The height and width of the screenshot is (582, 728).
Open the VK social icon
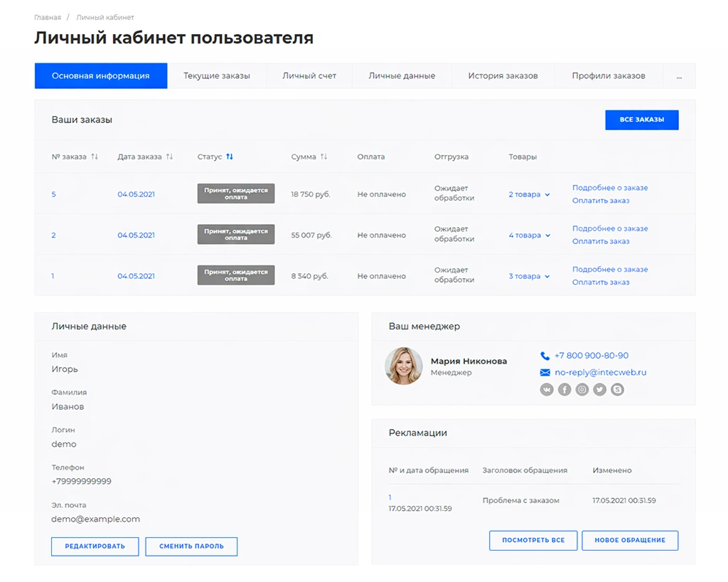(546, 389)
